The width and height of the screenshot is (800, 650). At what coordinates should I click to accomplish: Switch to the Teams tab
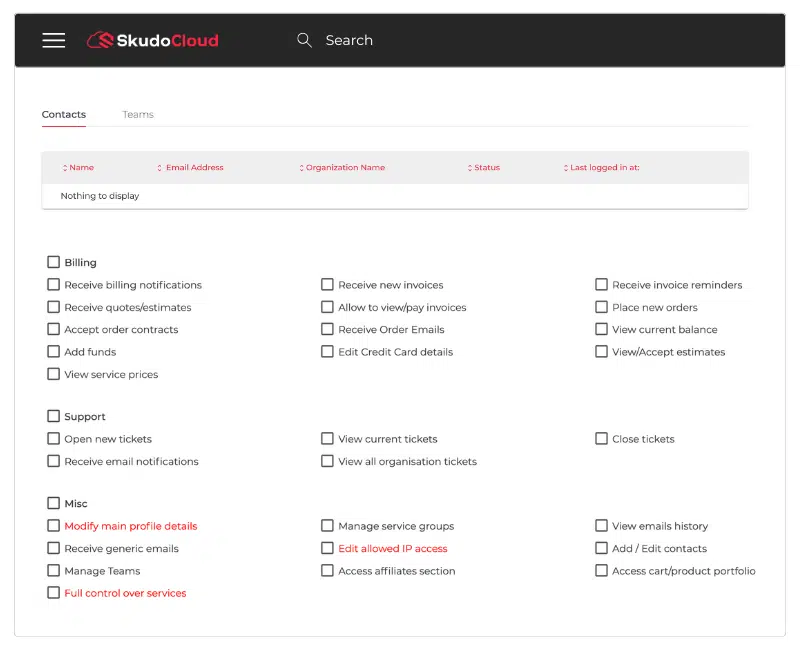(138, 114)
